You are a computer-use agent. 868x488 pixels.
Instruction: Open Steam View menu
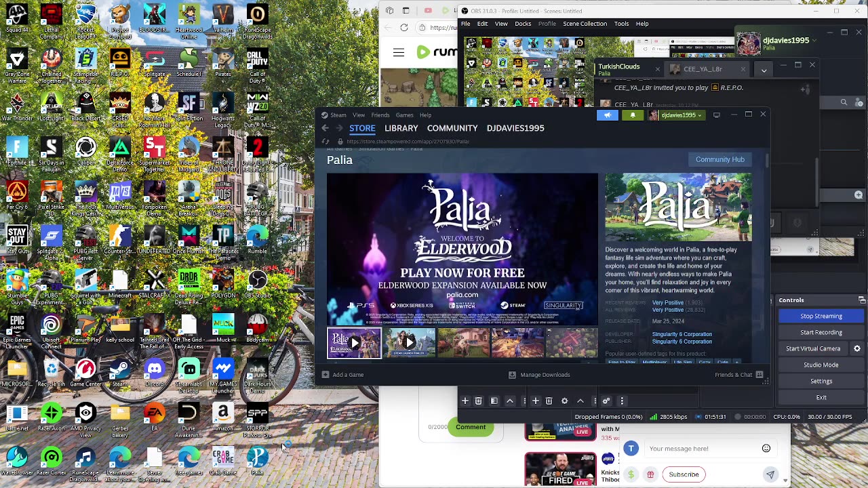coord(359,115)
